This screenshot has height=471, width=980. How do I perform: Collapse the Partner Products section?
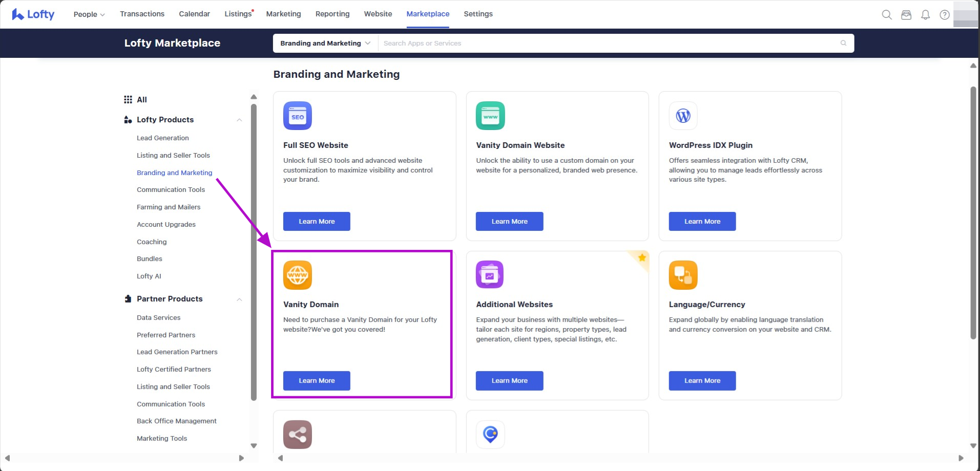pos(239,299)
